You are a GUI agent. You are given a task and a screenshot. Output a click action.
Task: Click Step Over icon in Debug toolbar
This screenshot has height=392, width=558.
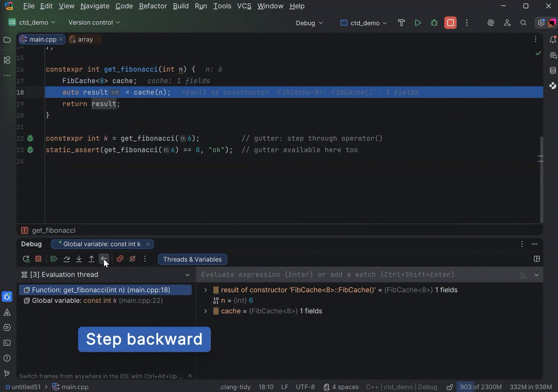coord(67,259)
